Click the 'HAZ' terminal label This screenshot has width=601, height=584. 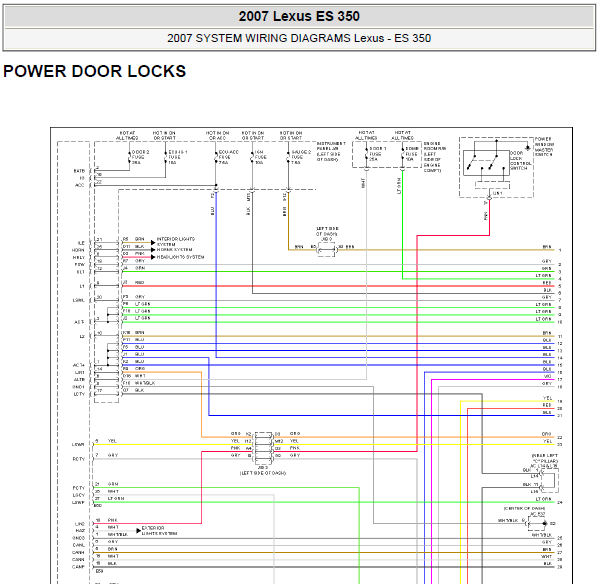[x=80, y=531]
